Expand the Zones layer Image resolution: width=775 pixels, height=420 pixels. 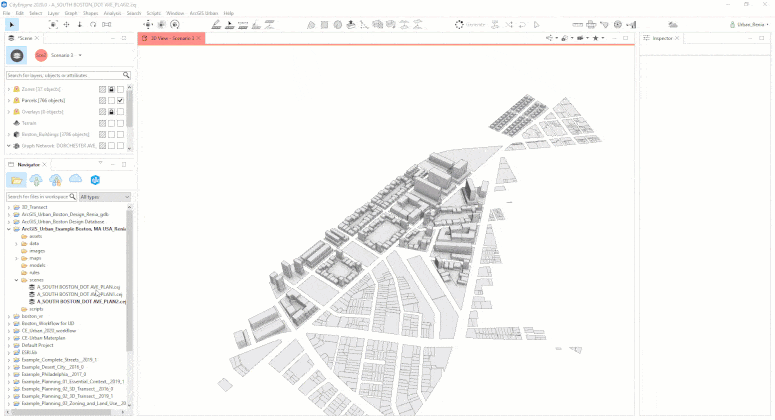tap(9, 89)
